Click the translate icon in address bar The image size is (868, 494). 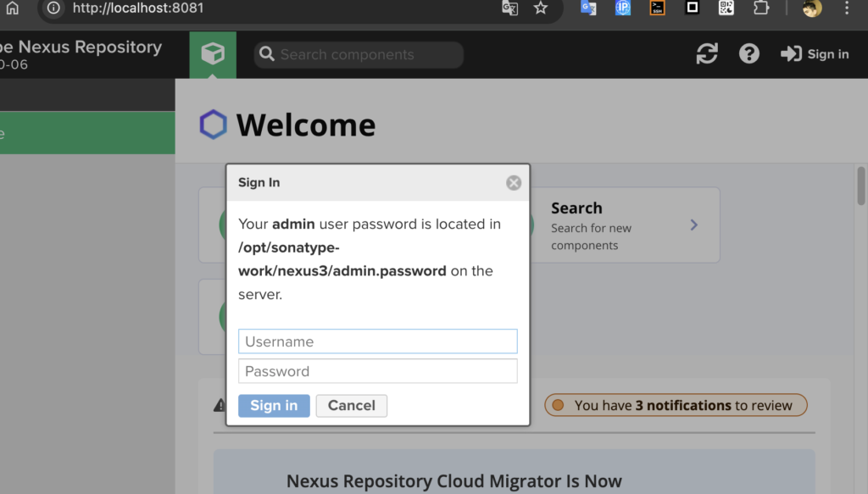click(x=509, y=8)
